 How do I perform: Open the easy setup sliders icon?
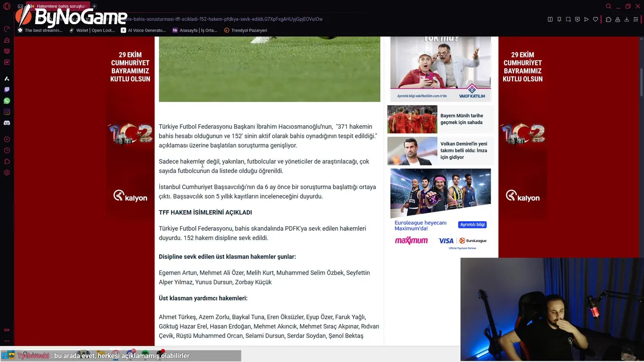coord(636,19)
